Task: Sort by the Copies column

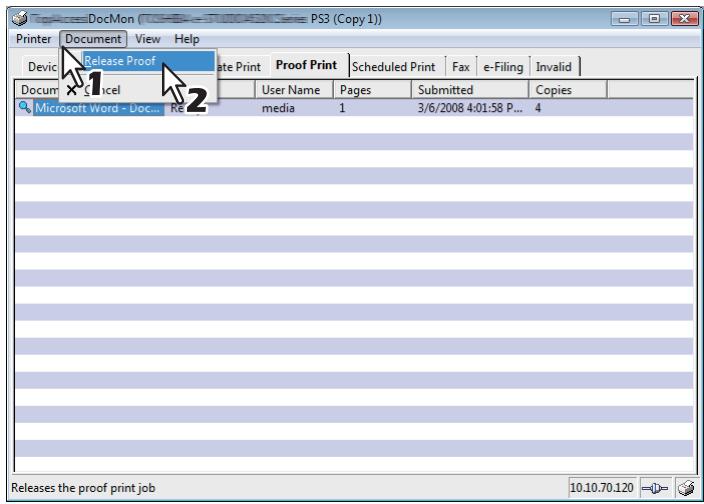Action: (568, 90)
